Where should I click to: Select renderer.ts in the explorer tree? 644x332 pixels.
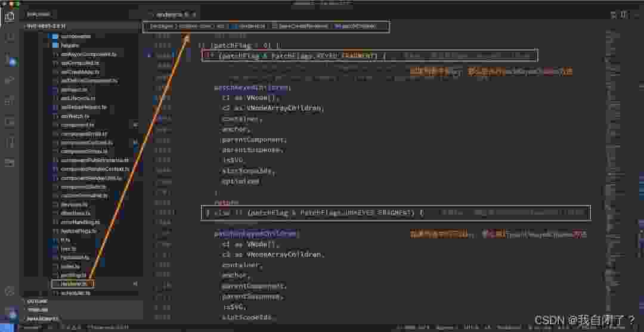pyautogui.click(x=75, y=284)
